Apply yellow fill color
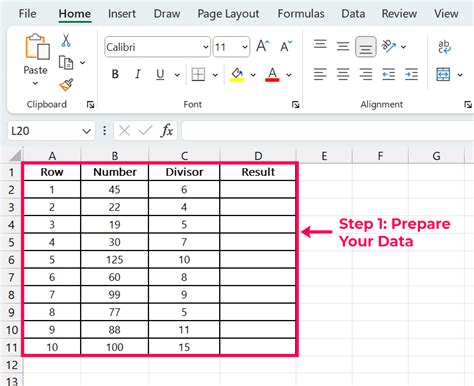This screenshot has width=474, height=386. coord(237,74)
